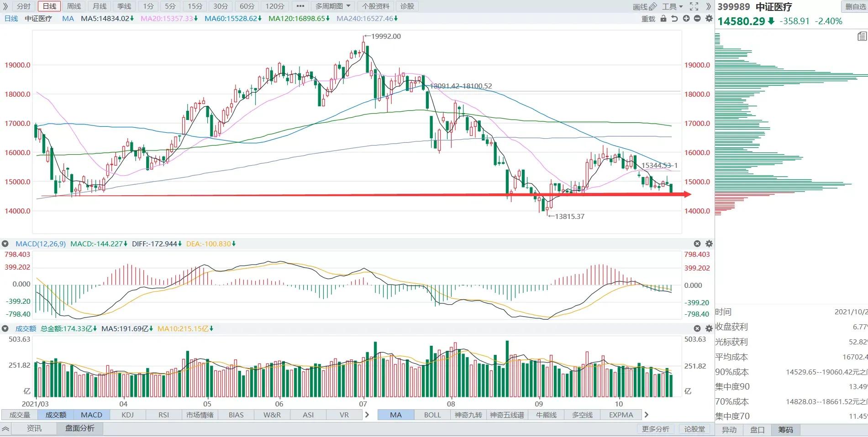Screen dimensions: 868x437
Task: Collapse bottom panel with double up arrow
Action: 5,429
